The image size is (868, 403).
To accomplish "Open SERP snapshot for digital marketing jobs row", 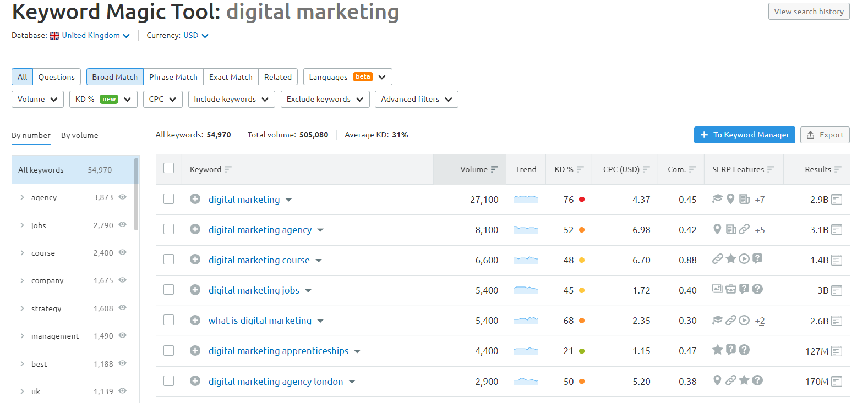I will pyautogui.click(x=837, y=290).
